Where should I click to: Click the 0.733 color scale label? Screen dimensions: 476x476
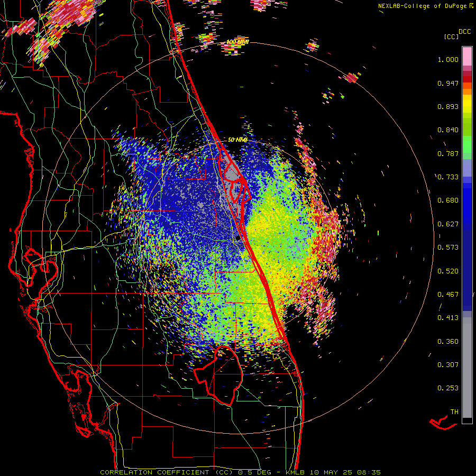pyautogui.click(x=448, y=177)
